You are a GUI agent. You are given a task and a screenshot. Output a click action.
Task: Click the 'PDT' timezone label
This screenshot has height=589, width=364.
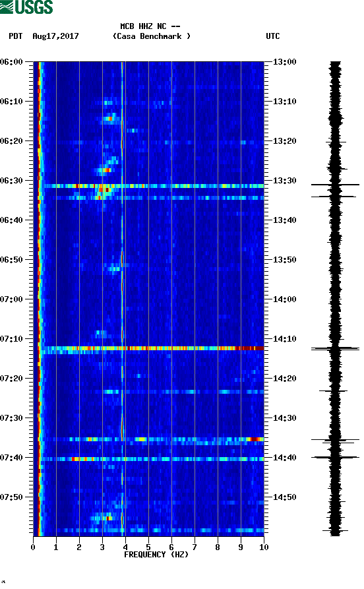[x=15, y=36]
